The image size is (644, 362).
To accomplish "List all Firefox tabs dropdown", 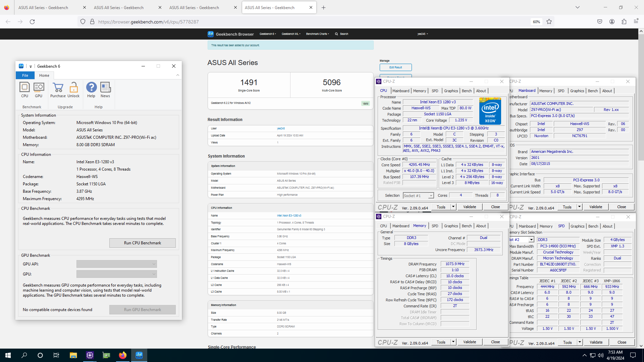I will (x=578, y=7).
